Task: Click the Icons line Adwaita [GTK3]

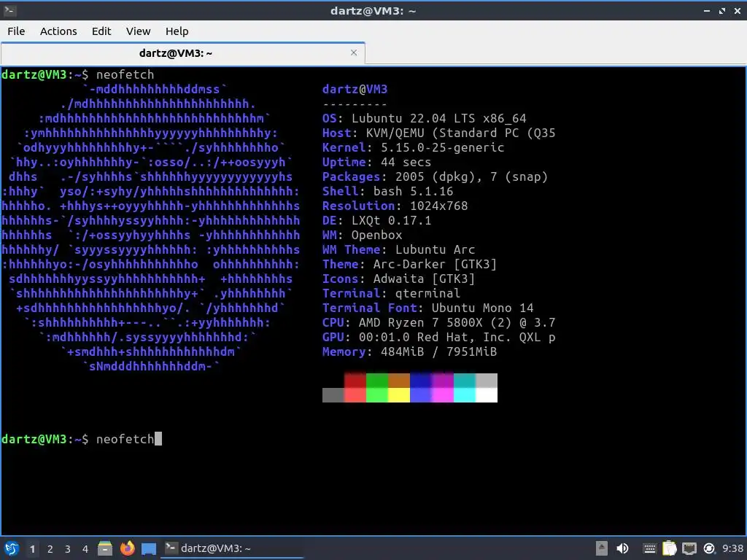Action: [x=398, y=279]
